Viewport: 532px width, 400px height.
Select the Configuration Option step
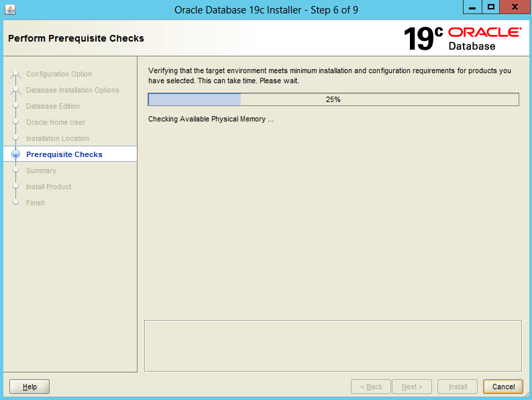coord(58,74)
